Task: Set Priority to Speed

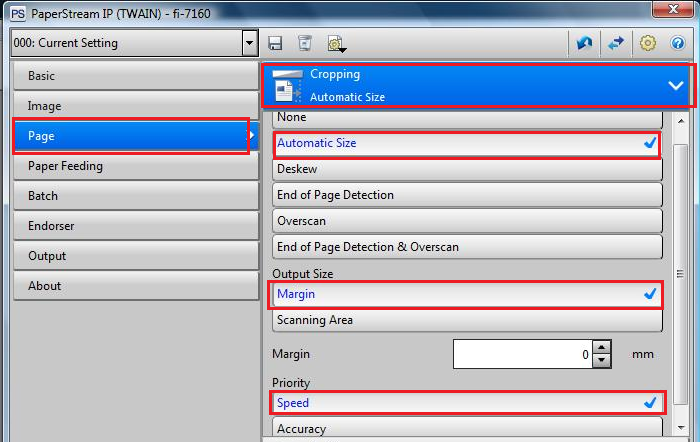Action: coord(467,403)
